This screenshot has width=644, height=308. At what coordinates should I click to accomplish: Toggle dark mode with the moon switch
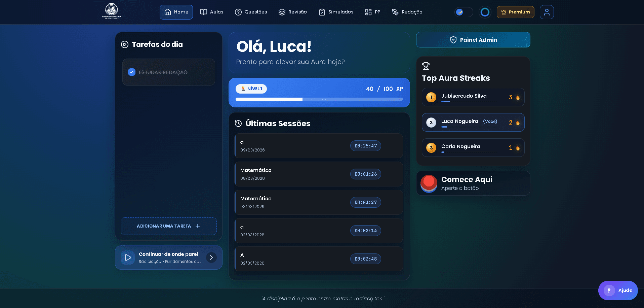click(464, 12)
